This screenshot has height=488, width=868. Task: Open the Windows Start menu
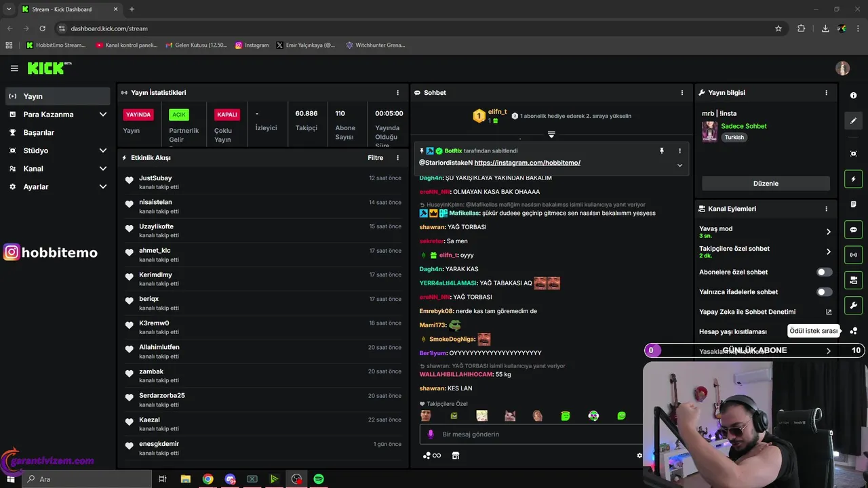(11, 479)
